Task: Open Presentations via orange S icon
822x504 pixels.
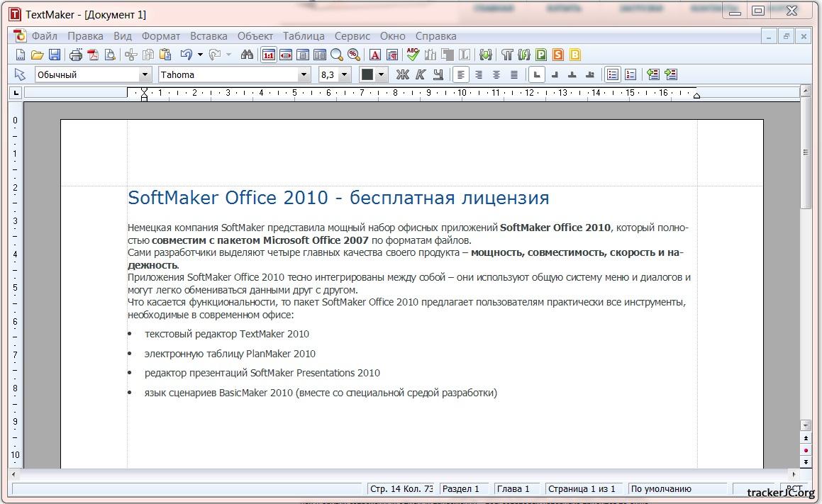Action: (558, 55)
